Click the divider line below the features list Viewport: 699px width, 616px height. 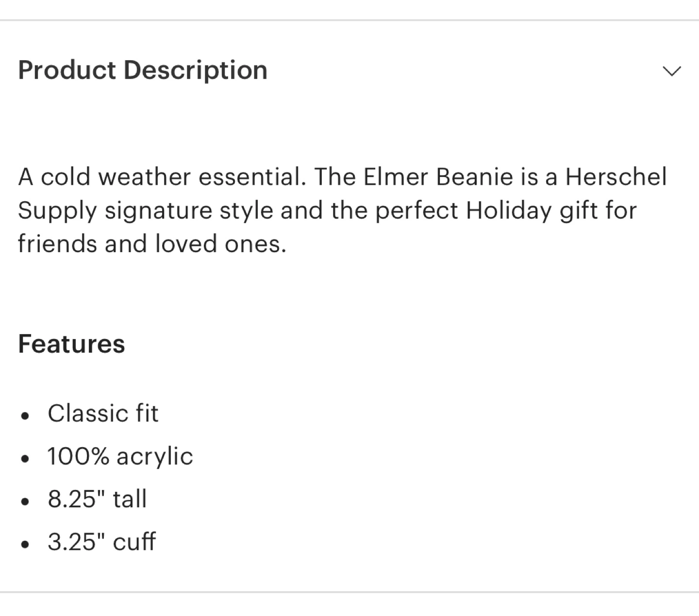(349, 592)
